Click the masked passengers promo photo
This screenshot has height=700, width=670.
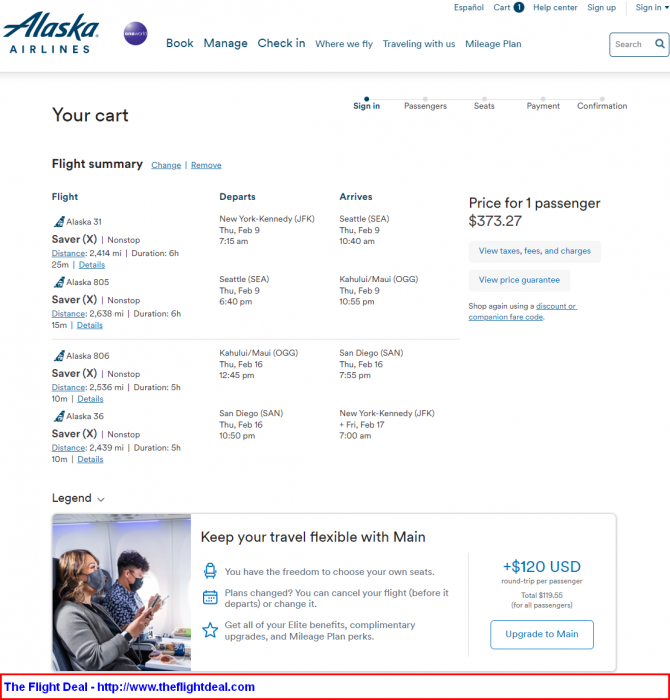click(121, 592)
